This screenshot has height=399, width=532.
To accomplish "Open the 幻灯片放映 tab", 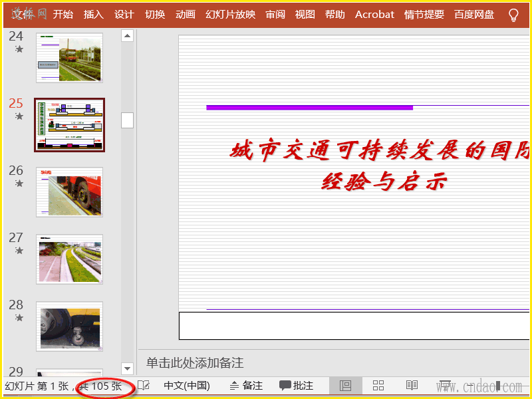I will point(230,15).
